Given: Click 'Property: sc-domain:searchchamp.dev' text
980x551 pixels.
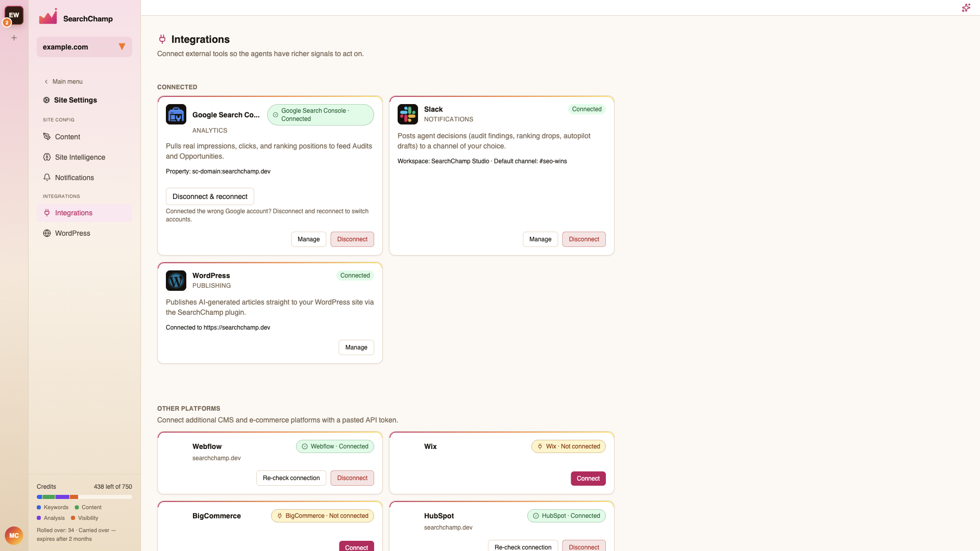Looking at the screenshot, I should pyautogui.click(x=218, y=171).
